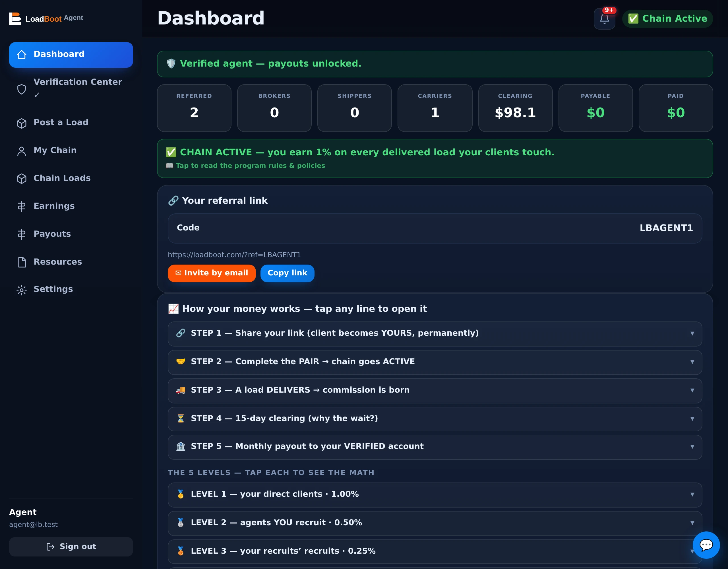Click the handshake emoji on STEP 2

pyautogui.click(x=181, y=361)
